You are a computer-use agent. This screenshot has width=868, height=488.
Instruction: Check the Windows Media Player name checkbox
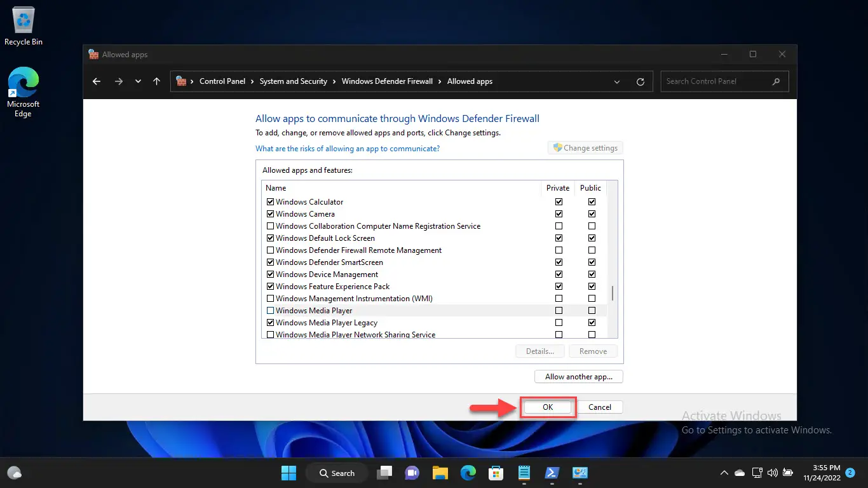pyautogui.click(x=270, y=311)
